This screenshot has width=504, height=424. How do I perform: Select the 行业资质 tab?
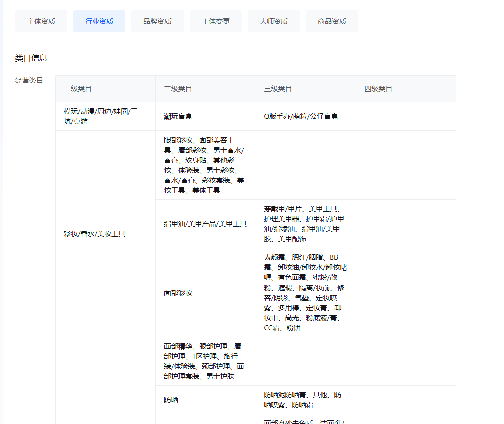[x=99, y=21]
